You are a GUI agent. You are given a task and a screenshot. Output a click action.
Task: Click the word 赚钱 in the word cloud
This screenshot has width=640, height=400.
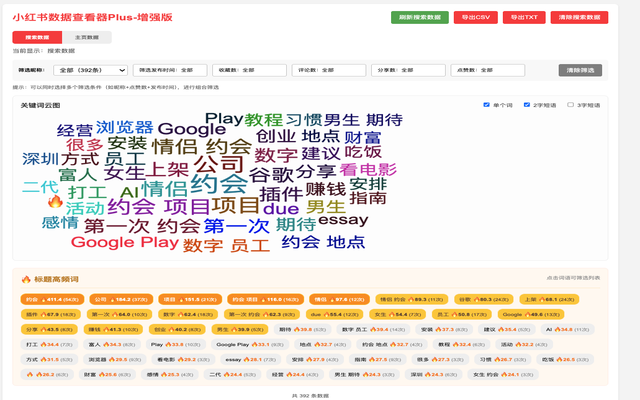pyautogui.click(x=326, y=189)
